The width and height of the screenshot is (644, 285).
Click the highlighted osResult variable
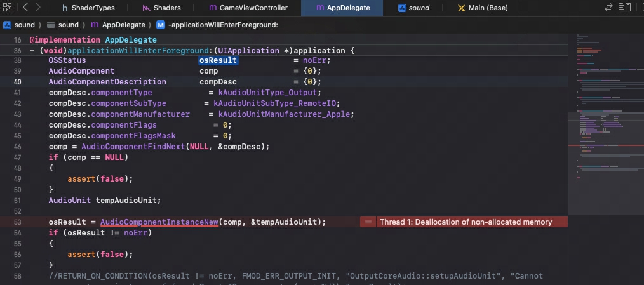(x=218, y=60)
